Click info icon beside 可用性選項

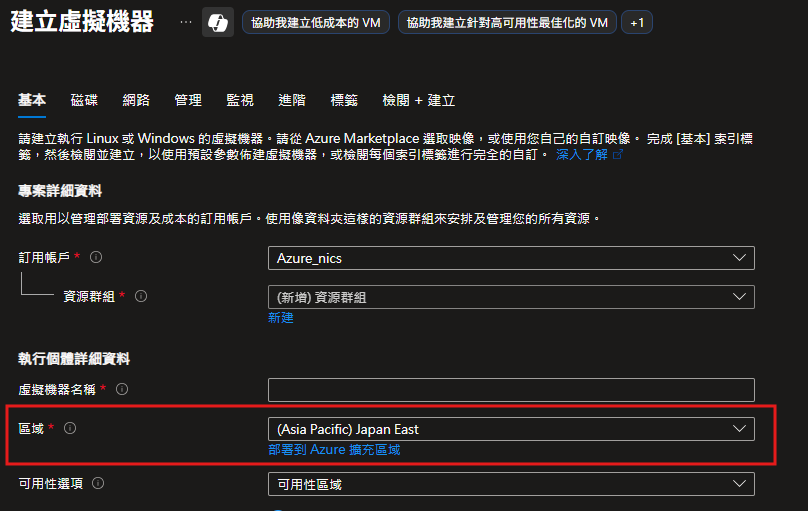pos(98,483)
